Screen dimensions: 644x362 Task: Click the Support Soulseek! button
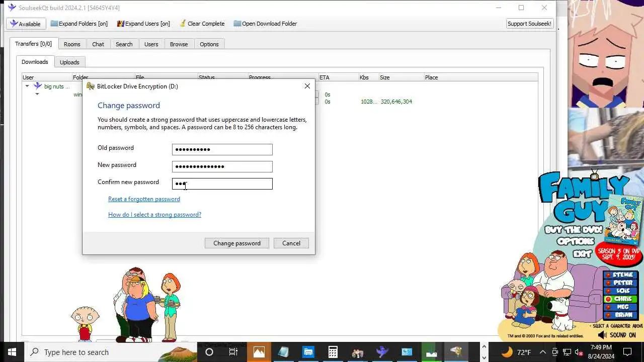(x=529, y=24)
